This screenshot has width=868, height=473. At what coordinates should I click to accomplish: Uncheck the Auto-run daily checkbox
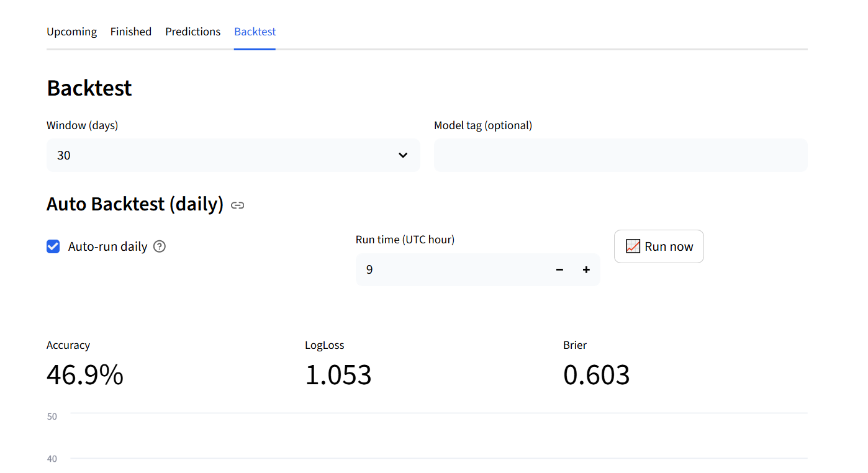pos(53,246)
